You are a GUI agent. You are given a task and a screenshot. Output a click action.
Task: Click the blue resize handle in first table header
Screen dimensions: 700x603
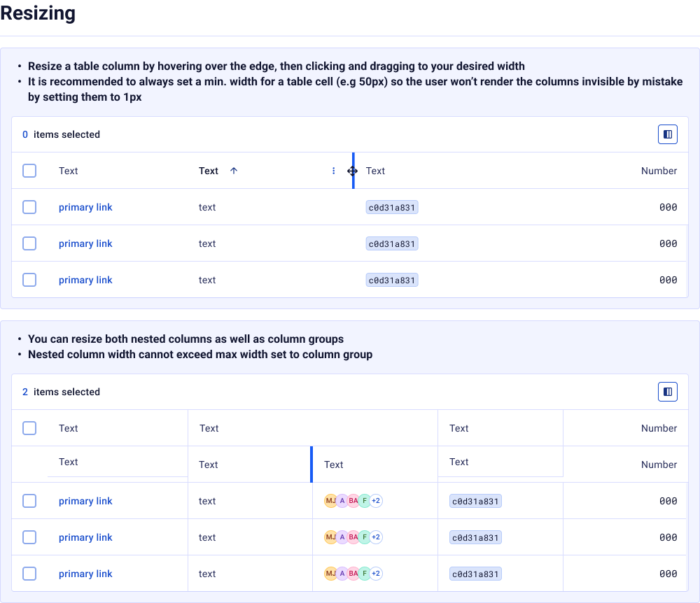point(353,171)
